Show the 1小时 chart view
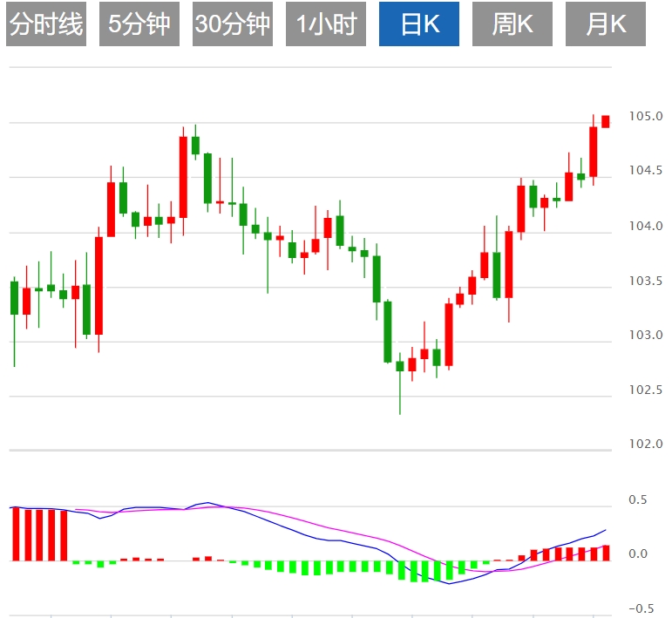 (x=327, y=24)
